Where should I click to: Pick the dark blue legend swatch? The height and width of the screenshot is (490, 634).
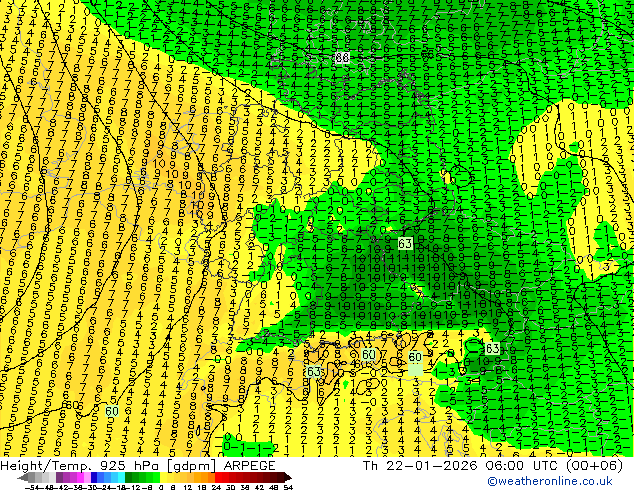(94, 478)
